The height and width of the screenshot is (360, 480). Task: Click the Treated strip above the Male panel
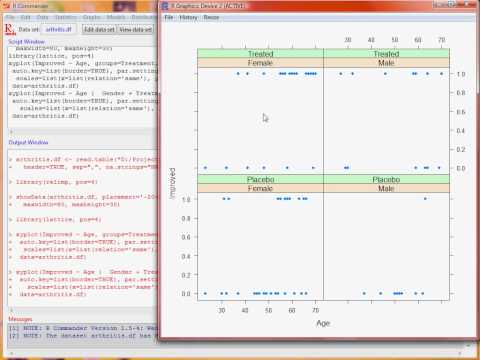pos(386,54)
